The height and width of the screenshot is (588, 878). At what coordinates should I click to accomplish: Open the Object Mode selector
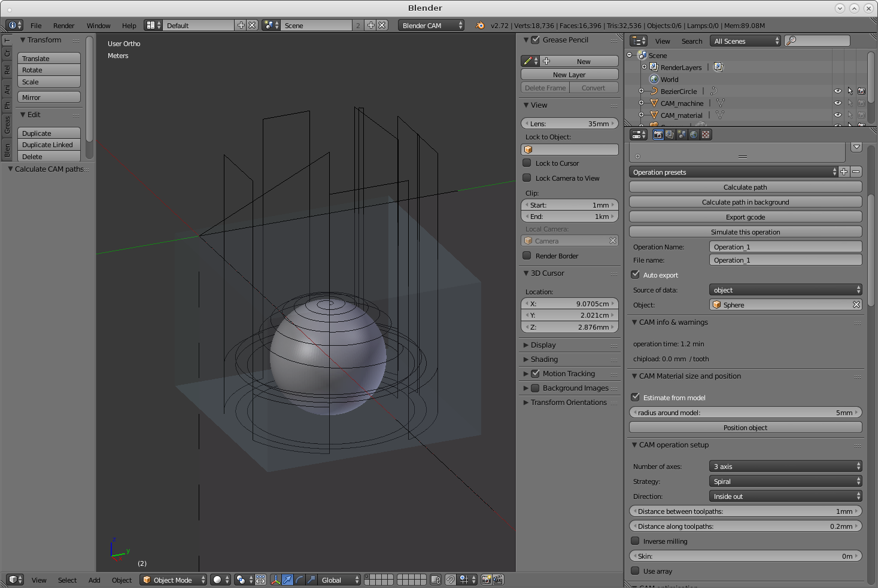click(173, 580)
